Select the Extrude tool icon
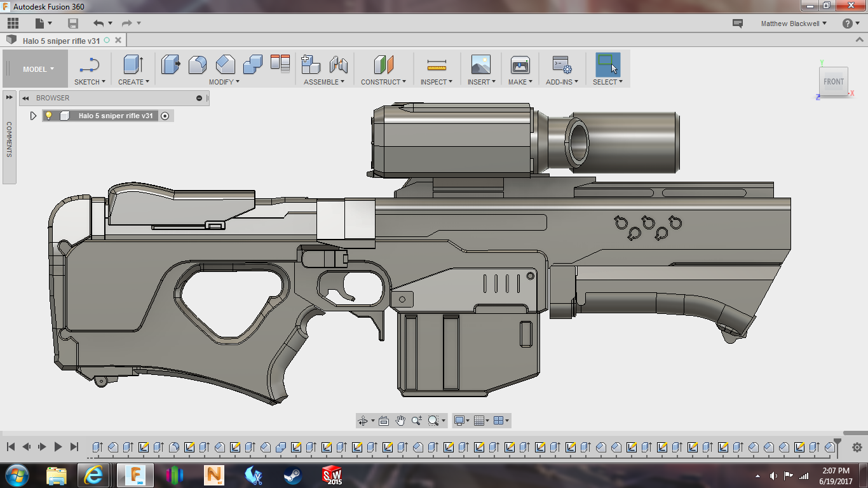This screenshot has width=868, height=488. 133,64
